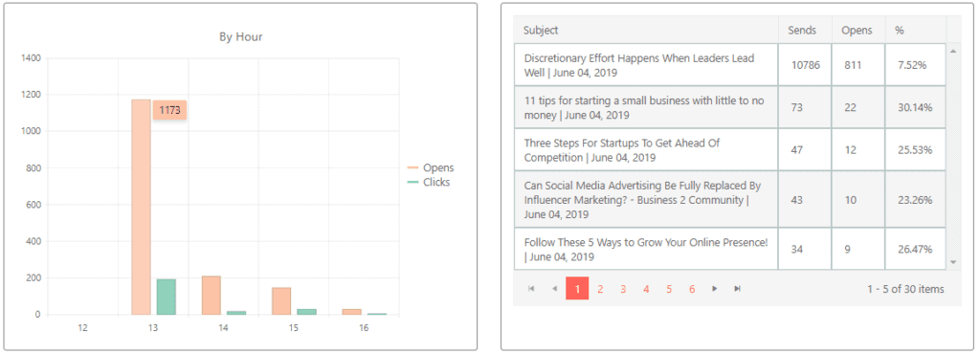Screen dimensions: 980x354
Task: Click the green Clicks bar at hour 13
Action: 167,297
